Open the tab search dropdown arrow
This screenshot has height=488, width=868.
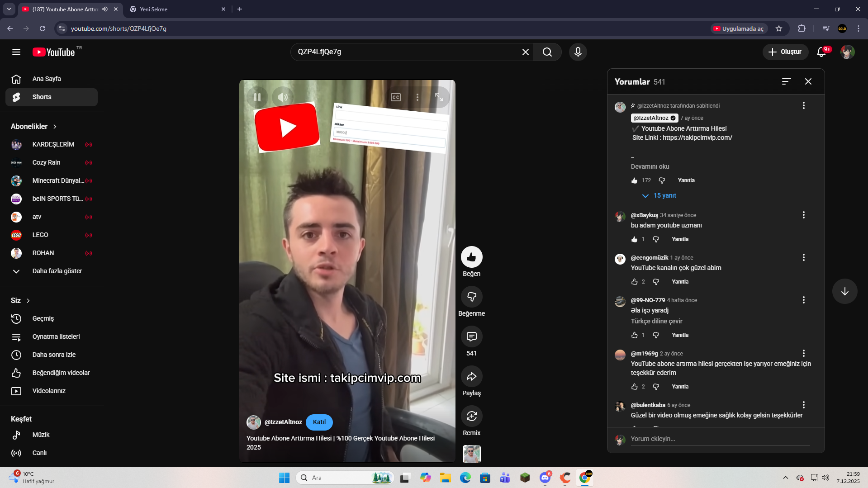click(x=9, y=9)
